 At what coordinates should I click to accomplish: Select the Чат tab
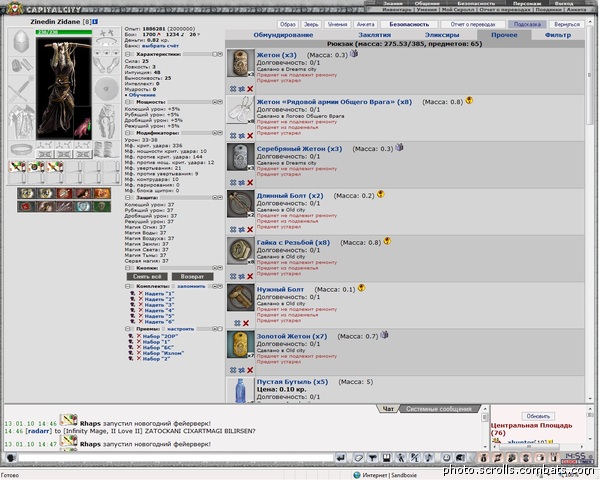(x=388, y=409)
